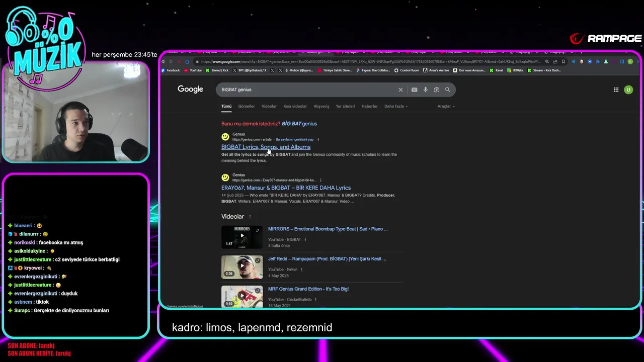Open the Türkiye Satılık Daire bookmark
Viewport: 644px width, 362px height.
(335, 70)
